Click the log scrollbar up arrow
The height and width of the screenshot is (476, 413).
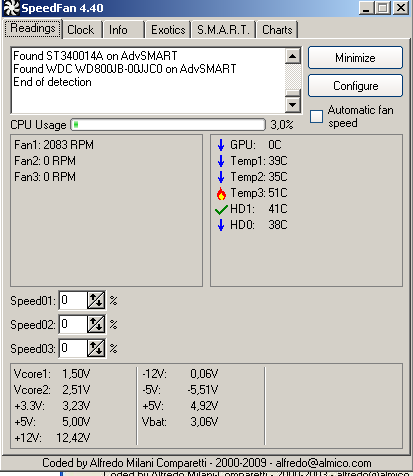click(x=293, y=56)
